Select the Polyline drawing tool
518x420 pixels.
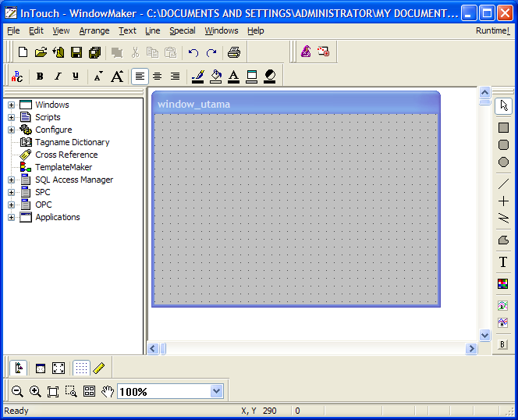point(503,219)
